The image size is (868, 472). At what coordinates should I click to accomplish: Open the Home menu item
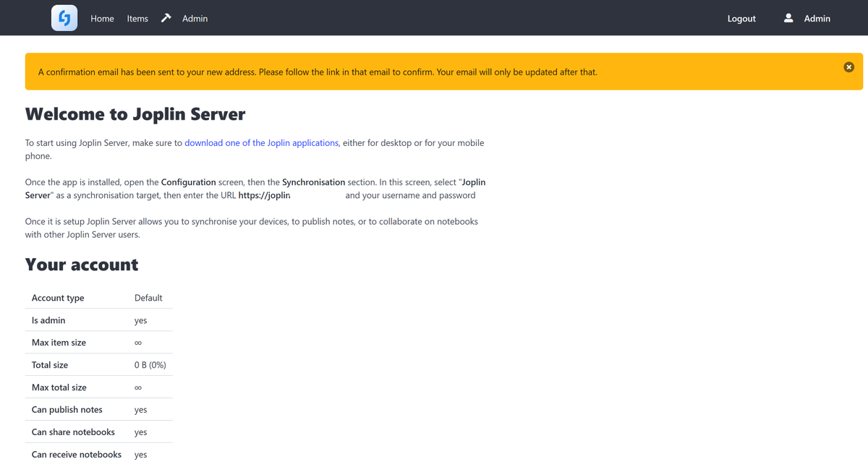(x=102, y=19)
